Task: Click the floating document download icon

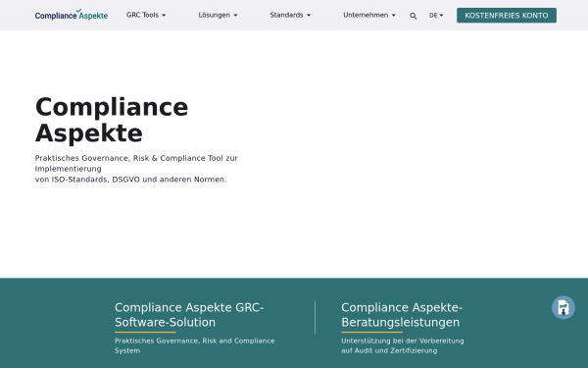Action: 563,307
